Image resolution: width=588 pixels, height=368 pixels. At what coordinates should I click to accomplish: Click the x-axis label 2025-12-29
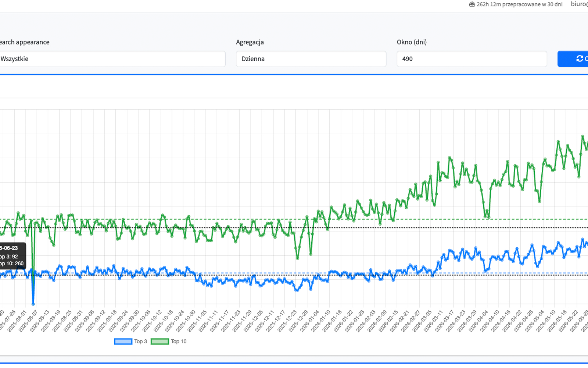298,321
